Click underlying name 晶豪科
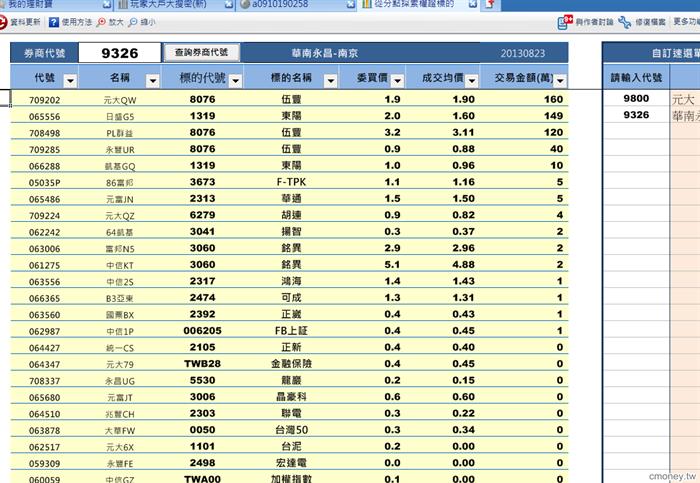Viewport: 700px width, 483px height. (x=291, y=397)
